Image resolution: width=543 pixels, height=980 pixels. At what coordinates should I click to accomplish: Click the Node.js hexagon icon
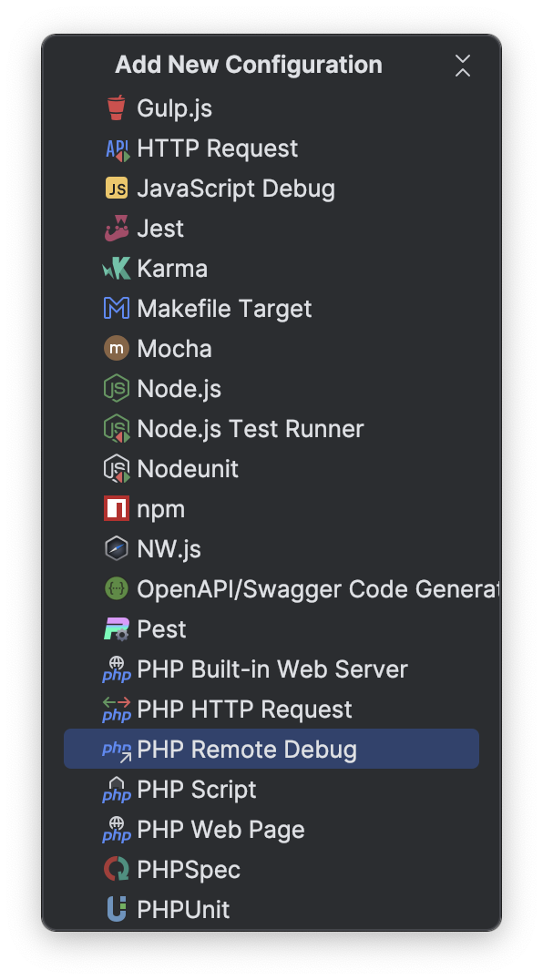117,388
